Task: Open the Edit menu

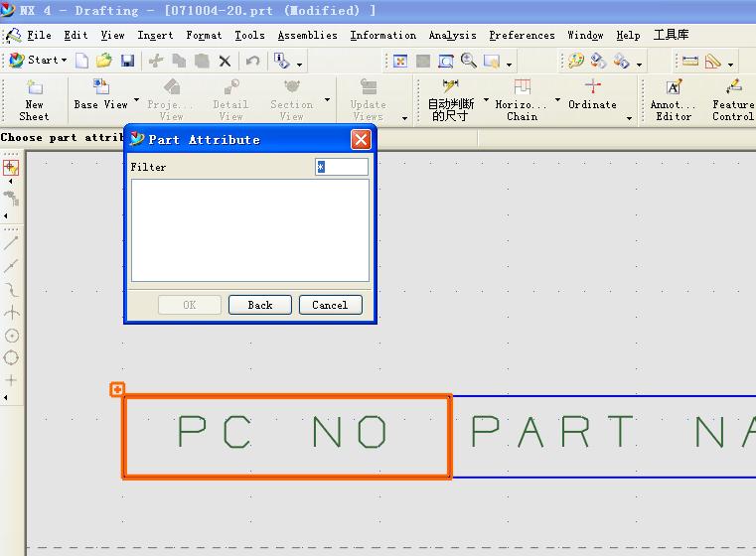Action: (x=76, y=35)
